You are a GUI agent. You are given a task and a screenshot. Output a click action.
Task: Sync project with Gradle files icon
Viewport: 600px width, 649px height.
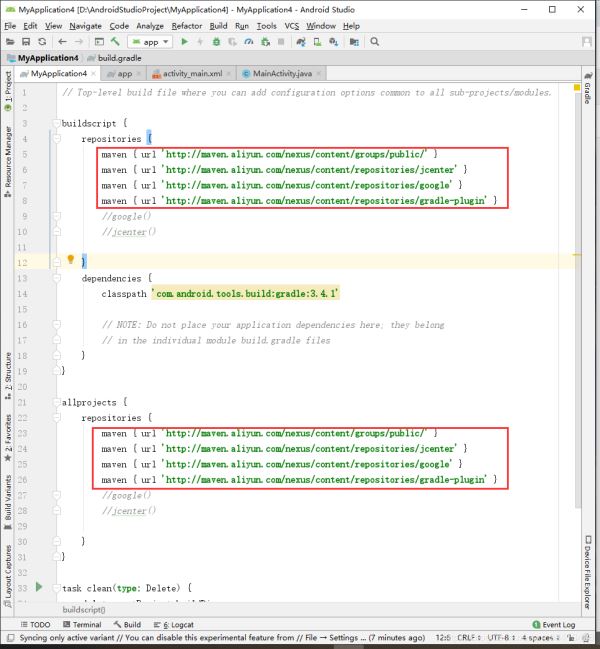[x=301, y=42]
